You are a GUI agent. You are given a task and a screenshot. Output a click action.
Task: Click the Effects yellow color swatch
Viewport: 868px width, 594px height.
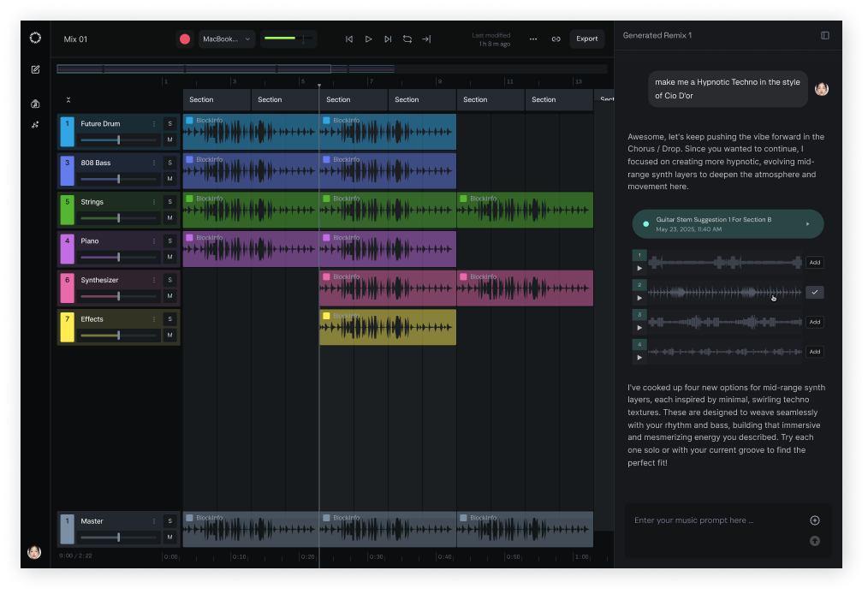68,327
